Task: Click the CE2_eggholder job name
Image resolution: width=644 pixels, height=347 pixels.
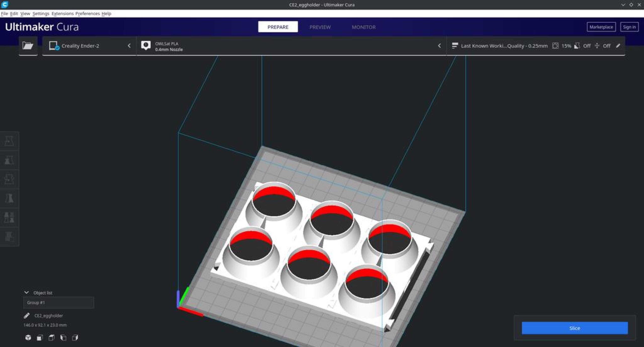Action: (49, 316)
